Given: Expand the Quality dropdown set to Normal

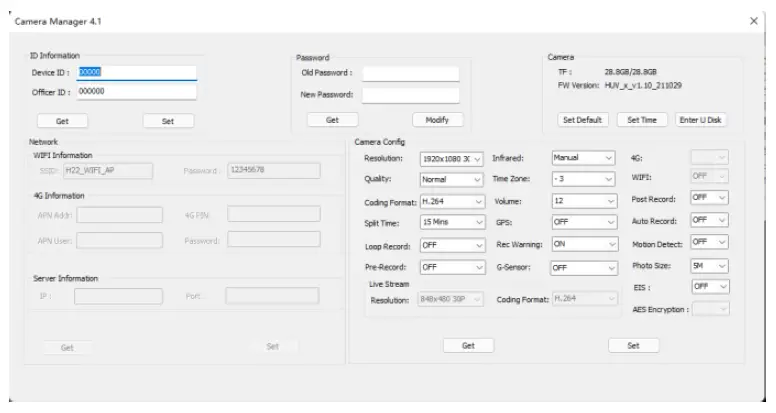Looking at the screenshot, I should pos(452,180).
